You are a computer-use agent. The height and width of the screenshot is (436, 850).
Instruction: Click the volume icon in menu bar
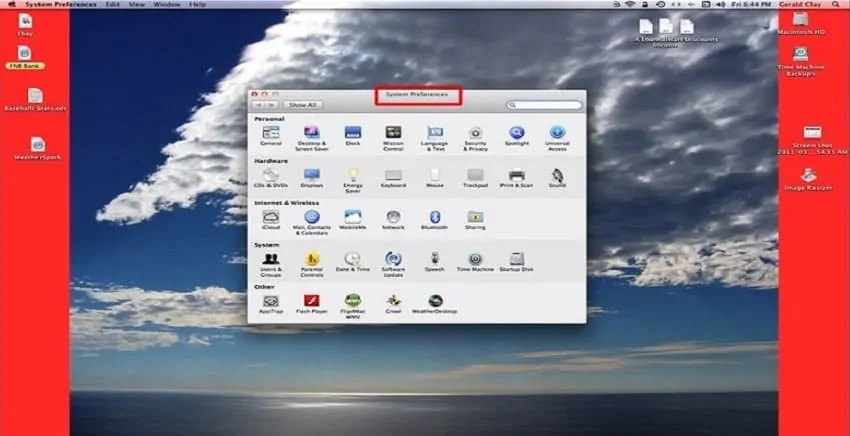coord(720,4)
